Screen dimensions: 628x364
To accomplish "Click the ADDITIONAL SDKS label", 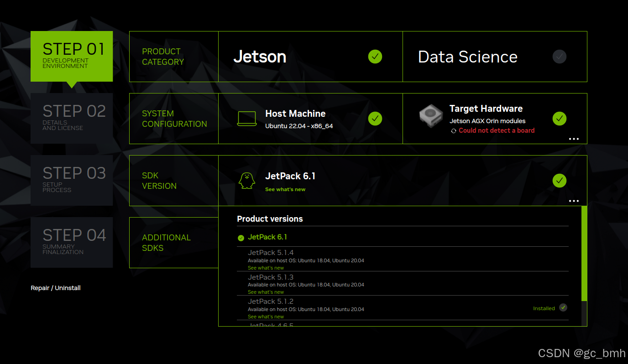I will (166, 243).
